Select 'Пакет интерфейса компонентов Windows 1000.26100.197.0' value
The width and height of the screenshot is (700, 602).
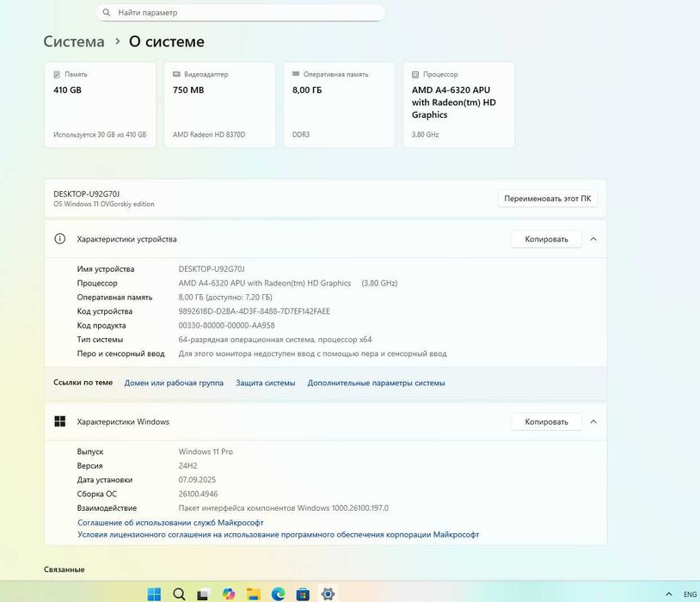click(x=284, y=508)
